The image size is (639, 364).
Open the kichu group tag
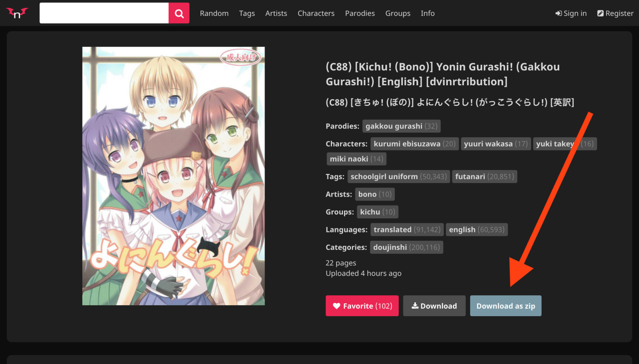(377, 212)
